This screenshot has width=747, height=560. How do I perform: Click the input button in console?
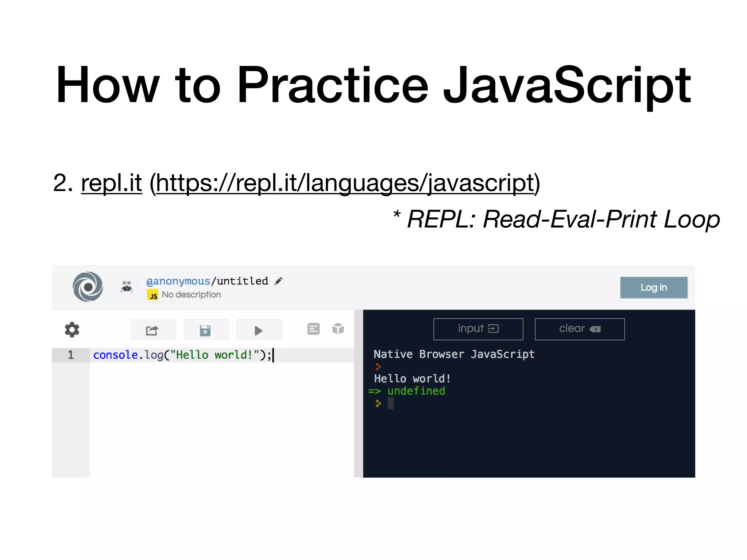[478, 329]
